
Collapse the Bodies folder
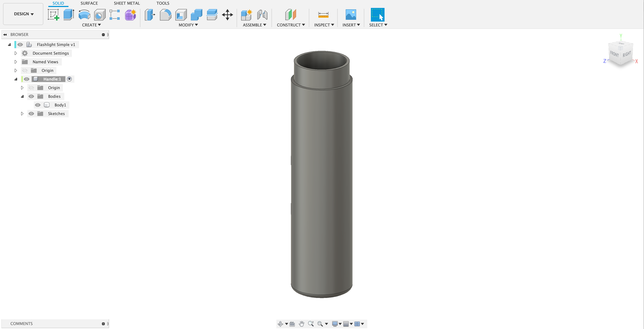[22, 96]
